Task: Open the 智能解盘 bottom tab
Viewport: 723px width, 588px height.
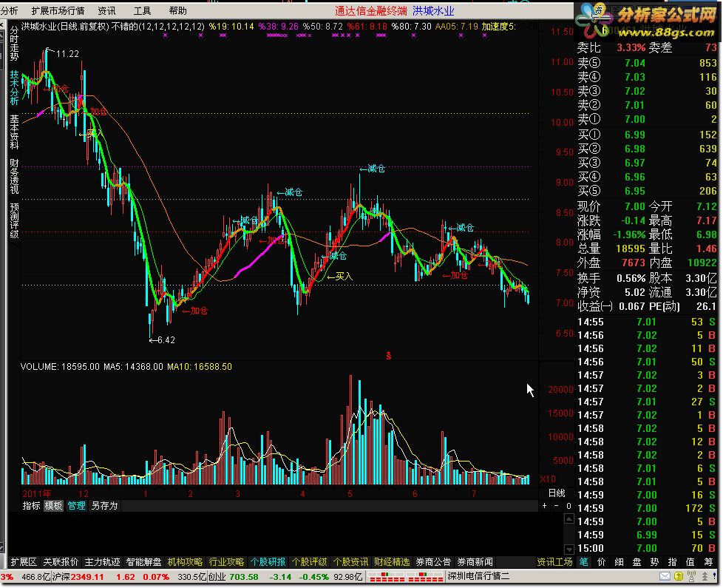Action: (x=144, y=562)
